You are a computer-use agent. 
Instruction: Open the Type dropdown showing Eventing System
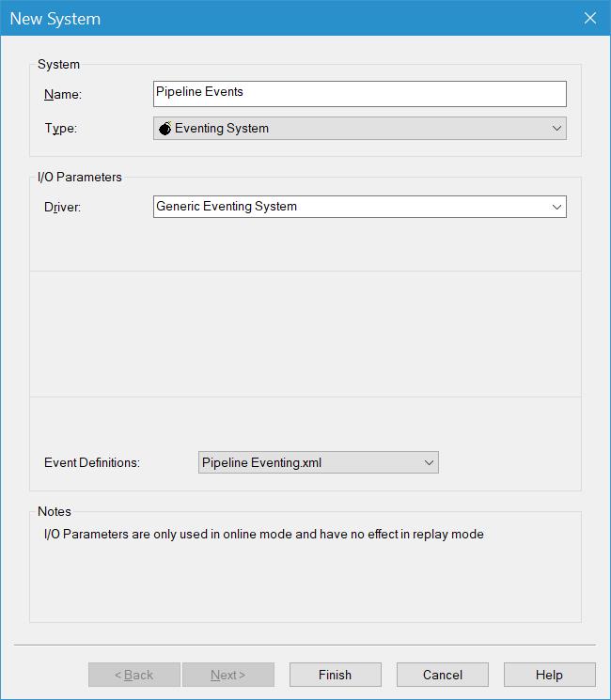point(359,129)
